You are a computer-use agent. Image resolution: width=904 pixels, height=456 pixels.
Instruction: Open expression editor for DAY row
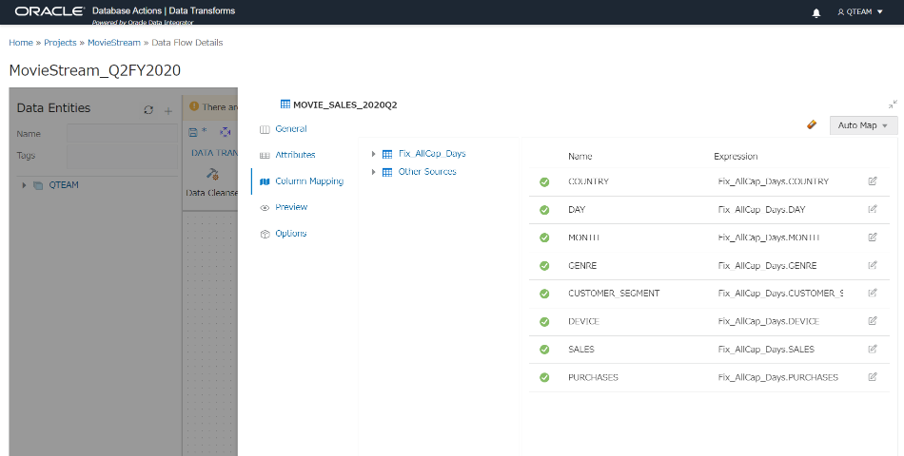[872, 209]
